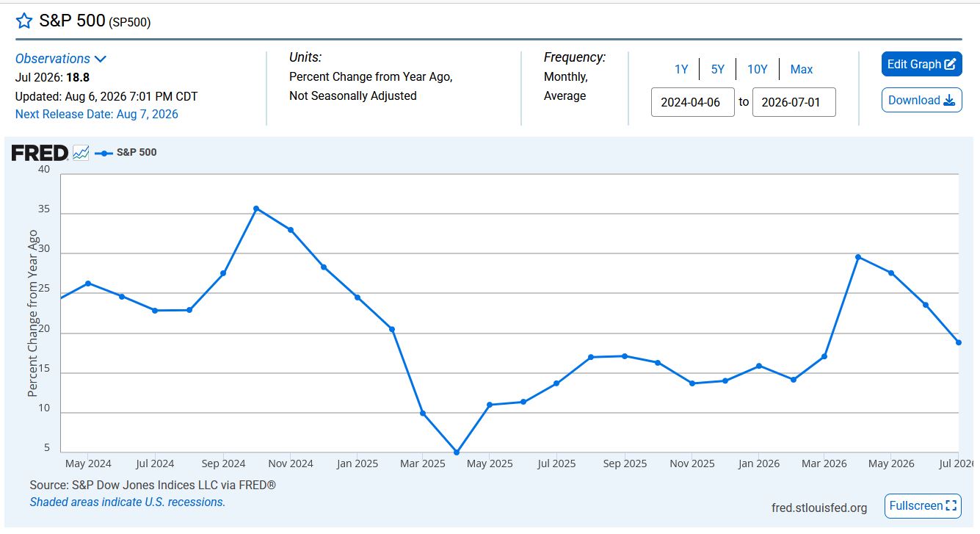
Task: Open the Next Release Date link
Action: pos(97,114)
